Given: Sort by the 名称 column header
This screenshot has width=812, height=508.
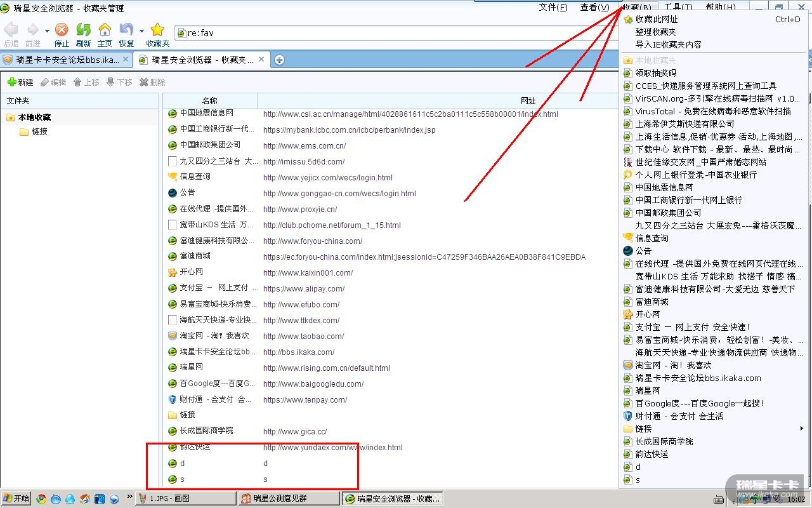Looking at the screenshot, I should pyautogui.click(x=210, y=101).
